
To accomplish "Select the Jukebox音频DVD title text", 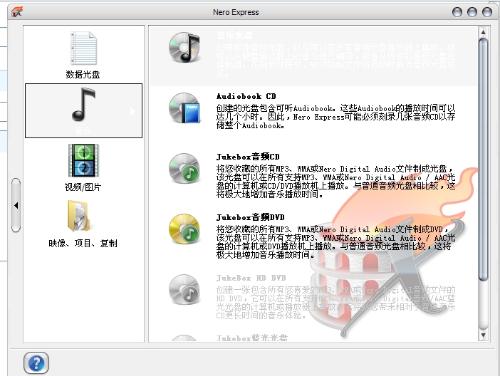I will point(250,217).
